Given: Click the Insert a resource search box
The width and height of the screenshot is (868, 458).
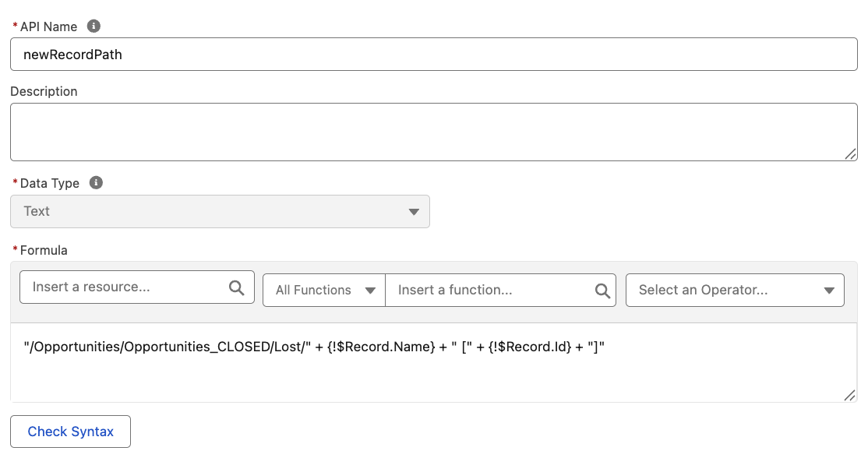Looking at the screenshot, I should tap(125, 287).
